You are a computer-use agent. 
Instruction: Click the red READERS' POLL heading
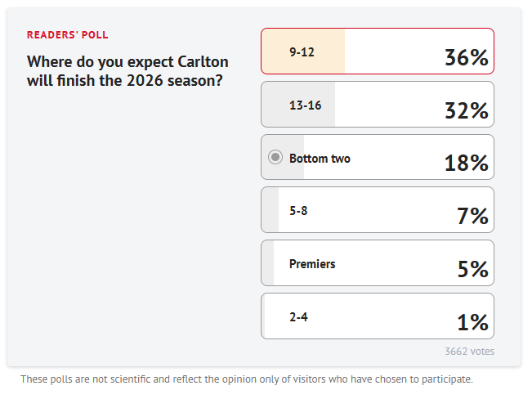[x=67, y=35]
